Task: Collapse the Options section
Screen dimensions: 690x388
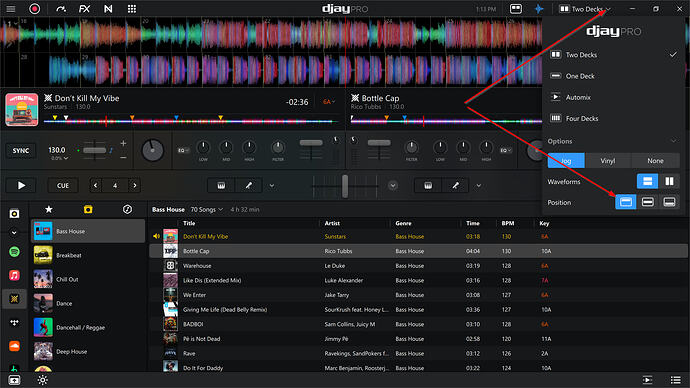Action: pos(673,141)
